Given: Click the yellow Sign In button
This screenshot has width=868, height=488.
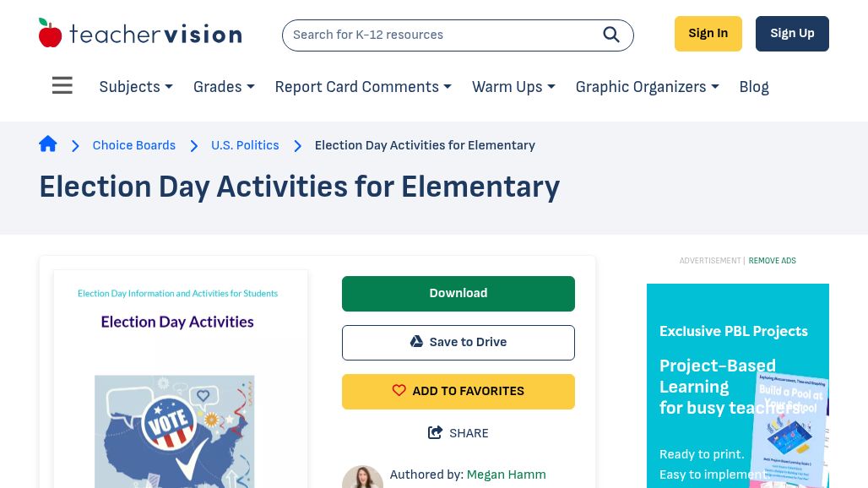Looking at the screenshot, I should [708, 34].
